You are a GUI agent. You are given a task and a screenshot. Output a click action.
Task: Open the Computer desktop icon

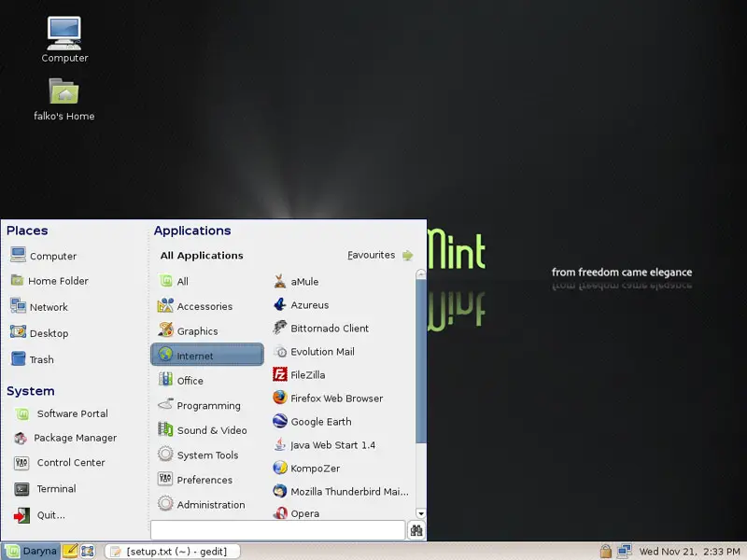pyautogui.click(x=64, y=39)
